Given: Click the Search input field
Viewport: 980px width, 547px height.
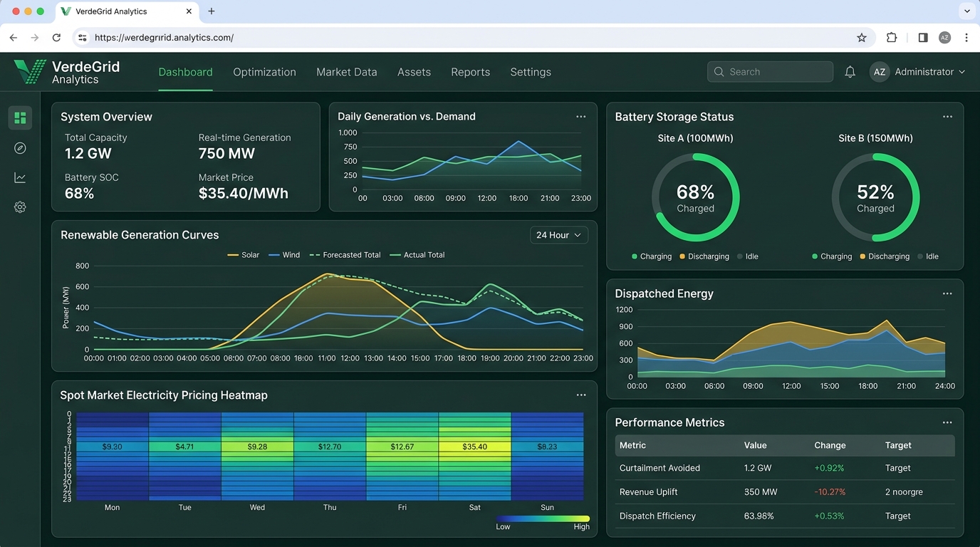Looking at the screenshot, I should click(x=770, y=72).
